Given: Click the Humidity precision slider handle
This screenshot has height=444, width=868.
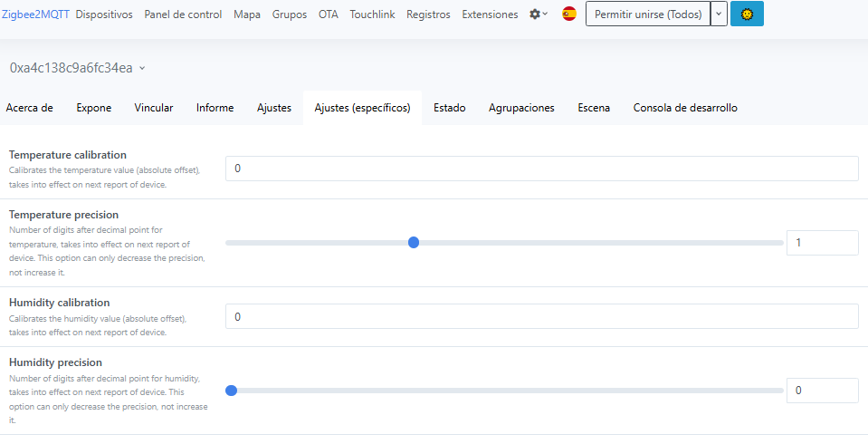Looking at the screenshot, I should point(231,391).
